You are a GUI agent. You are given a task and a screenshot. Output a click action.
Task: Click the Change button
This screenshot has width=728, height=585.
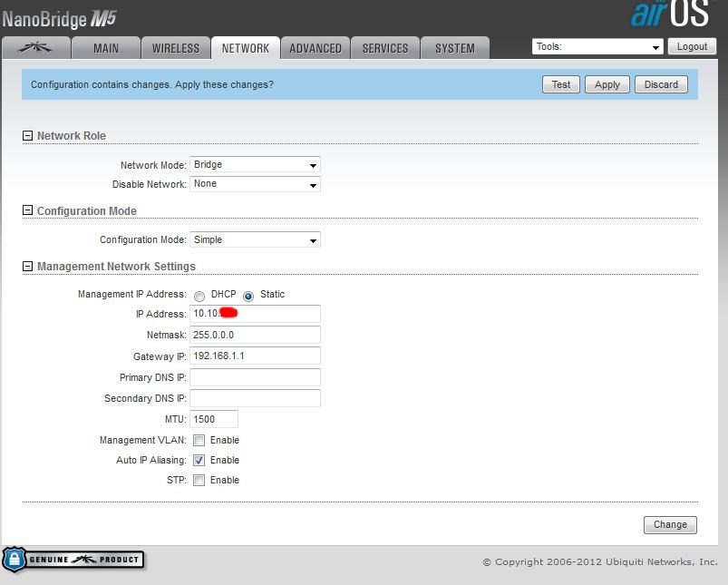670,524
